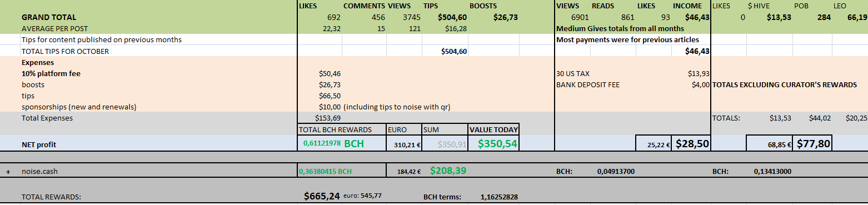
Task: Select the $665,24 total rewards cell
Action: pyautogui.click(x=322, y=196)
